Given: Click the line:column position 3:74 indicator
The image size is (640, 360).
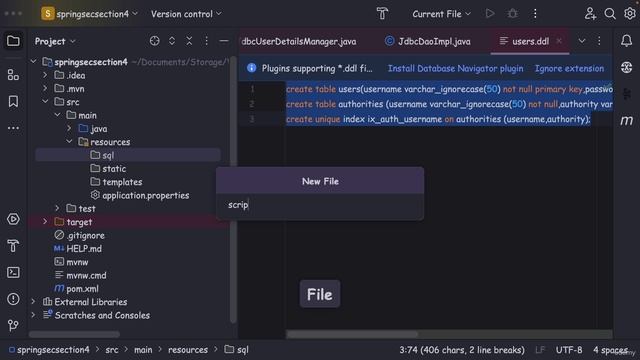Looking at the screenshot, I should 462,350.
